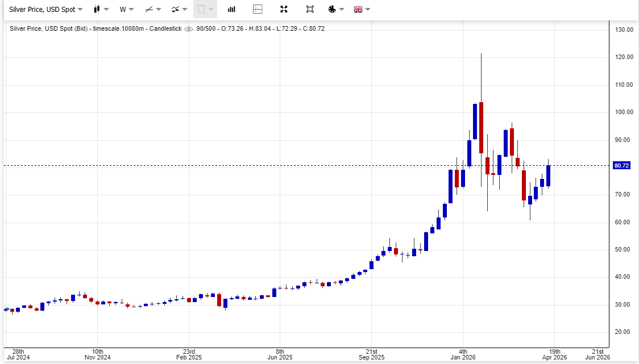Screen dimensions: 639x364
Task: Open the indicators dropdown with crossed lines icon
Action: [179, 9]
